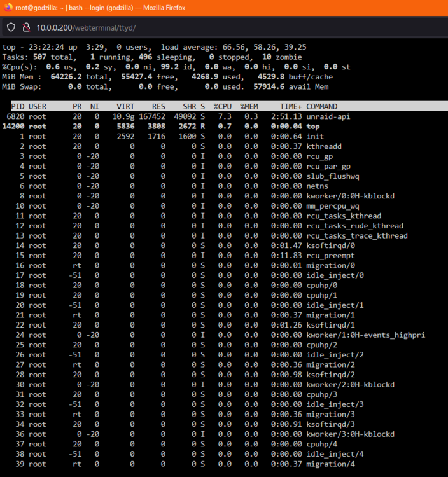Click the netns process command

317,186
